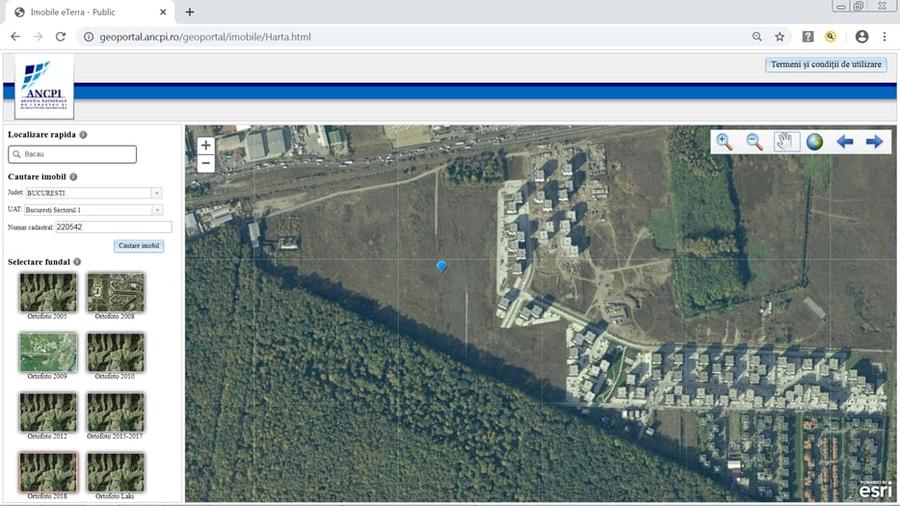The height and width of the screenshot is (506, 900).
Task: Click the Numar cadastral input field
Action: click(x=113, y=227)
